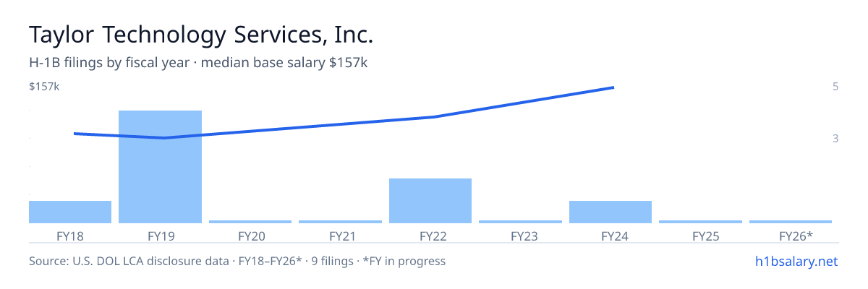Screen dimensions: 868x289
Task: Click the FY19 axis label
Action: pos(160,236)
